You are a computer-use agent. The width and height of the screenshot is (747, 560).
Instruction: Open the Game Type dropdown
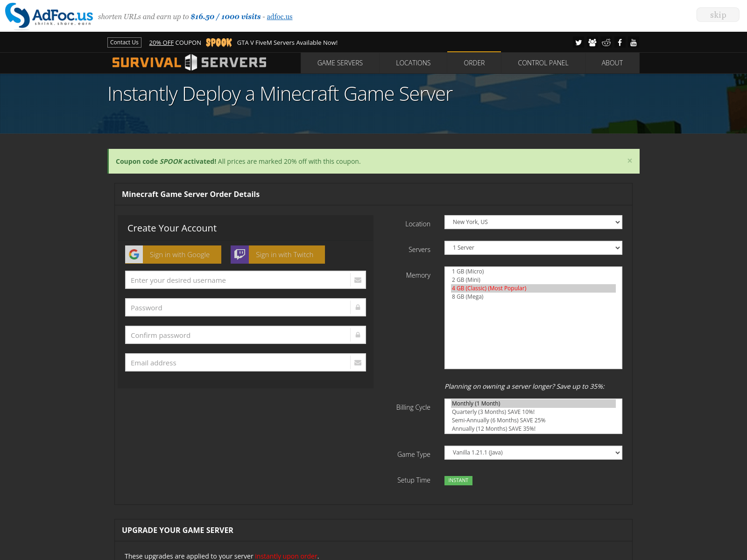pyautogui.click(x=533, y=453)
